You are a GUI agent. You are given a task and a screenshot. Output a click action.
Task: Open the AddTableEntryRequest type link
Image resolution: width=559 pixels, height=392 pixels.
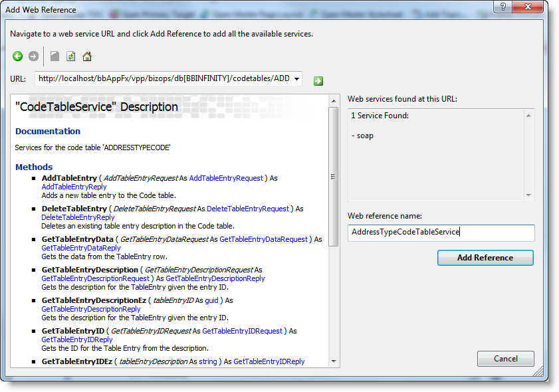[226, 178]
